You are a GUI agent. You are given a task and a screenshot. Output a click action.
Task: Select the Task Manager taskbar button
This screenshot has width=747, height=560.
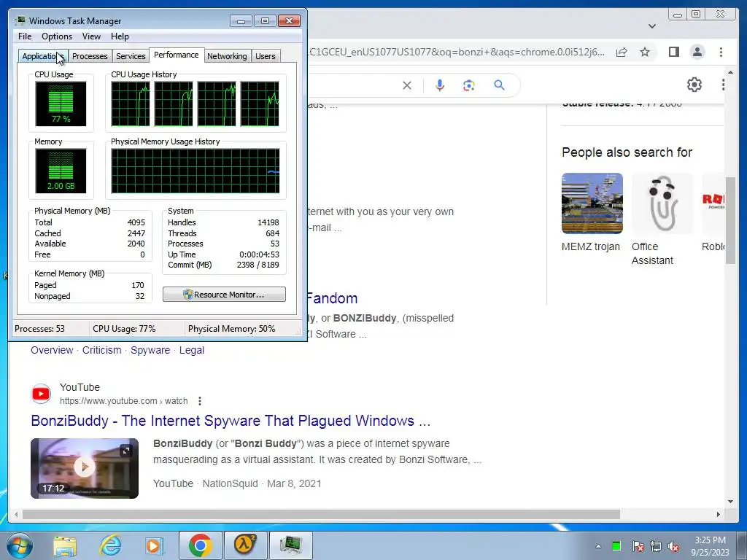[x=290, y=545]
